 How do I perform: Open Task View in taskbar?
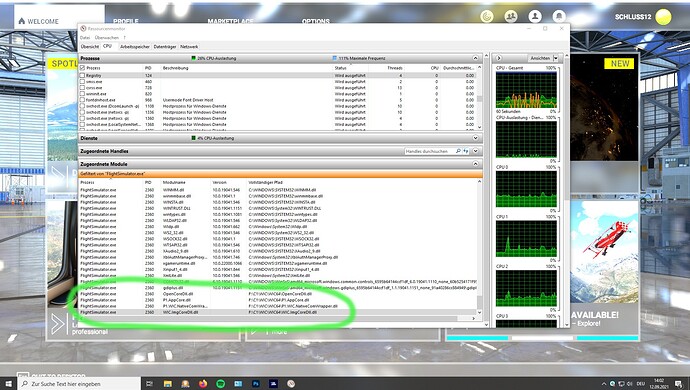(x=149, y=384)
